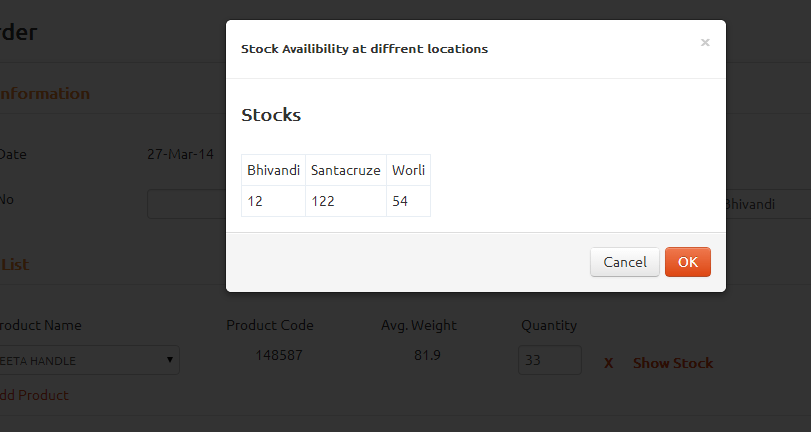The width and height of the screenshot is (811, 432).
Task: Select the Bhivandi column header in stocks table
Action: tap(274, 170)
